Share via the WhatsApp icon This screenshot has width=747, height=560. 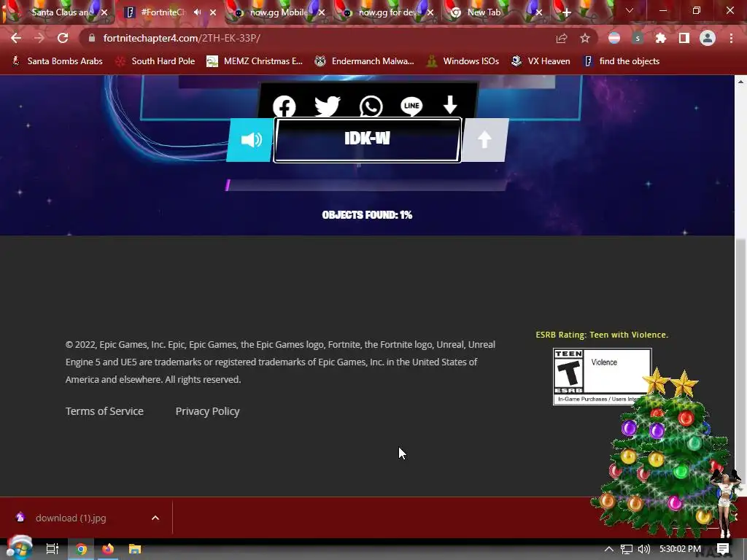(x=371, y=106)
